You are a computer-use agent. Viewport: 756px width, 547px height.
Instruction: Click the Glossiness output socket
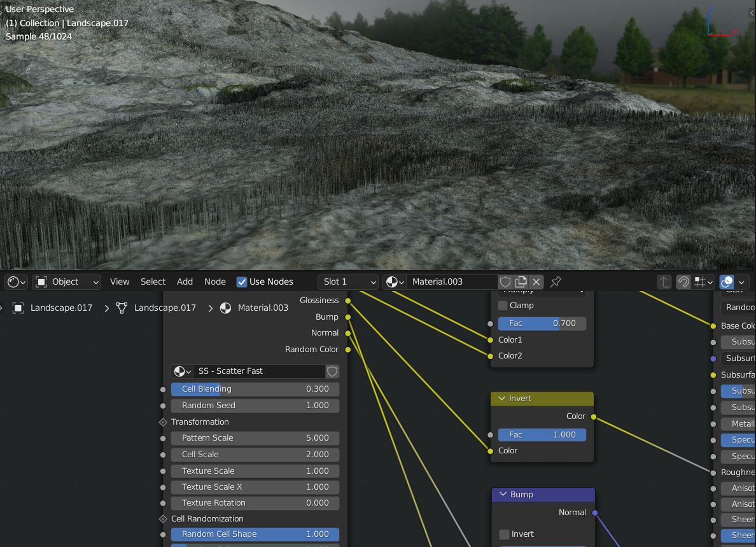347,301
